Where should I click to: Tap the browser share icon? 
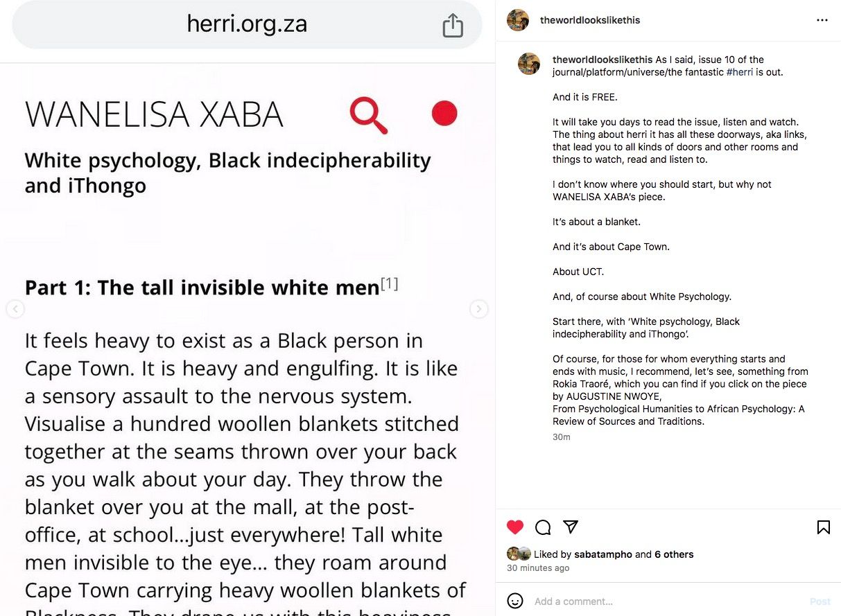click(x=452, y=26)
